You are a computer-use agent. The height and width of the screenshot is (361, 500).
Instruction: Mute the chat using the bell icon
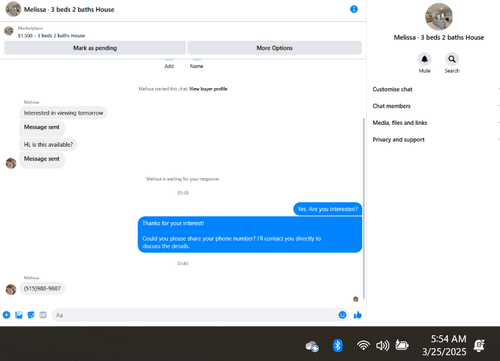pos(424,59)
